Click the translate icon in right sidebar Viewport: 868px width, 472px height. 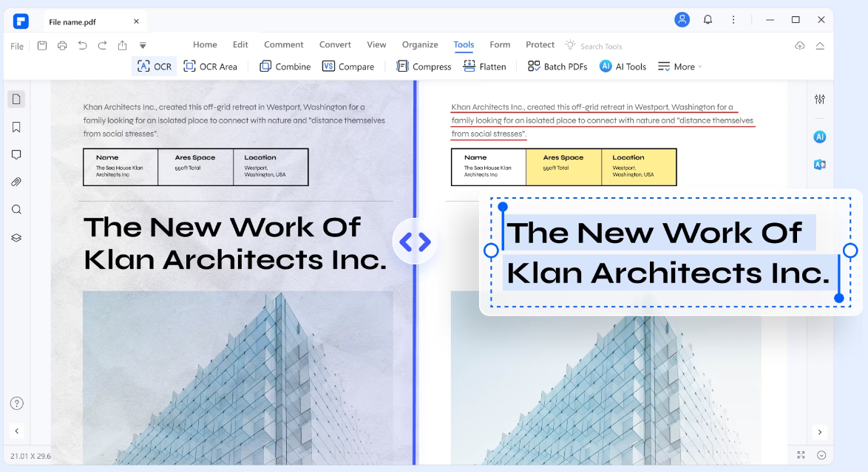[820, 164]
